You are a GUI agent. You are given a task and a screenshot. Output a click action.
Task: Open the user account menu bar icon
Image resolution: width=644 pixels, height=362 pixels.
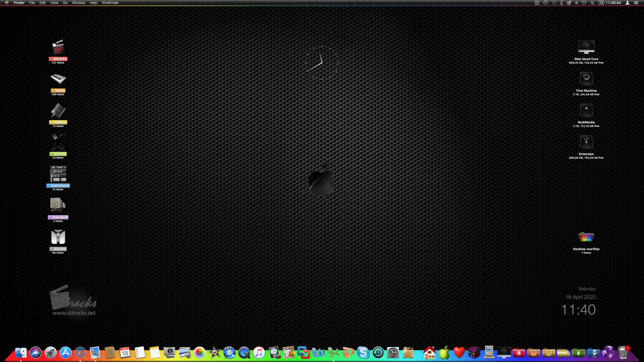coord(627,3)
